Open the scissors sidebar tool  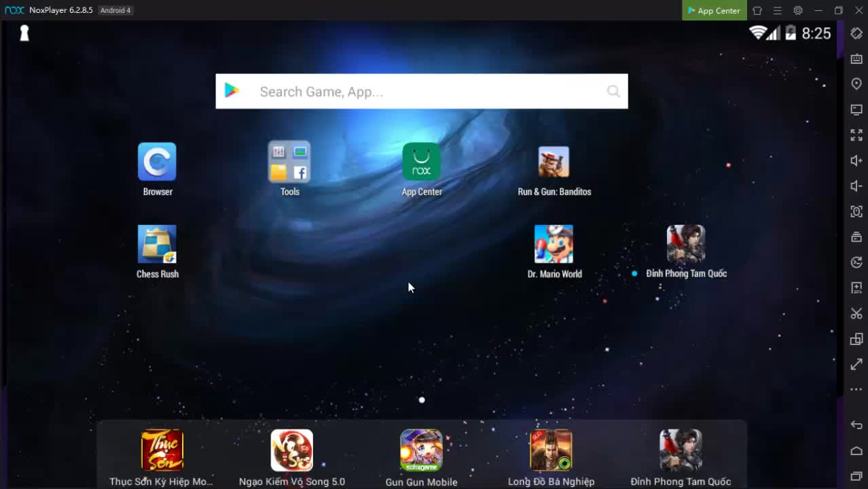click(856, 313)
